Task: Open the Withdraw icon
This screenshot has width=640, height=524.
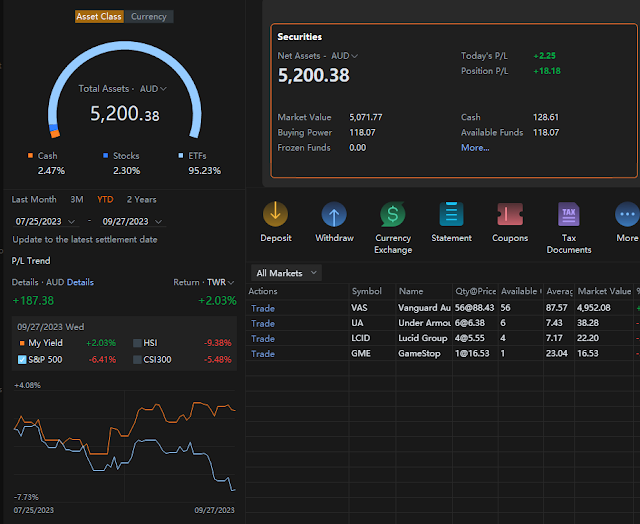Action: [334, 214]
